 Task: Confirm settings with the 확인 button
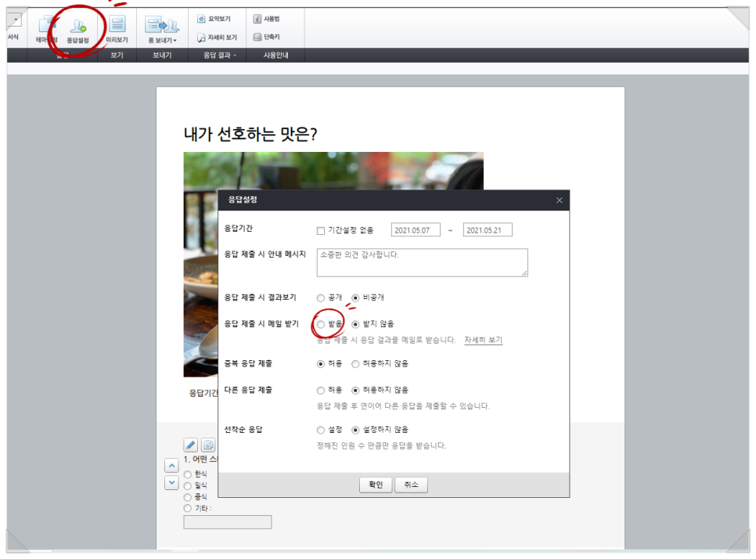point(374,485)
